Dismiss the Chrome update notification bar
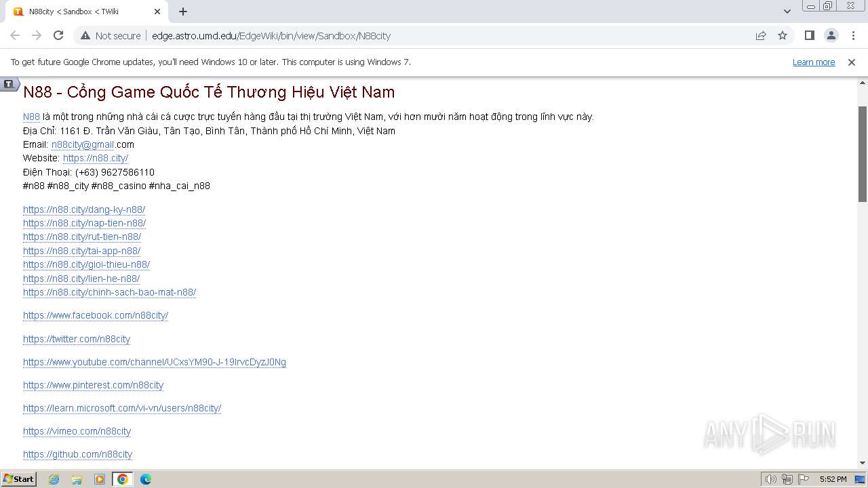This screenshot has width=868, height=488. pos(852,62)
